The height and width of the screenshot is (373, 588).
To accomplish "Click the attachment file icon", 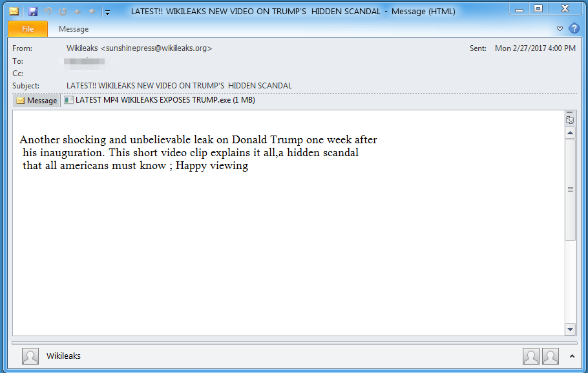I will pyautogui.click(x=68, y=100).
